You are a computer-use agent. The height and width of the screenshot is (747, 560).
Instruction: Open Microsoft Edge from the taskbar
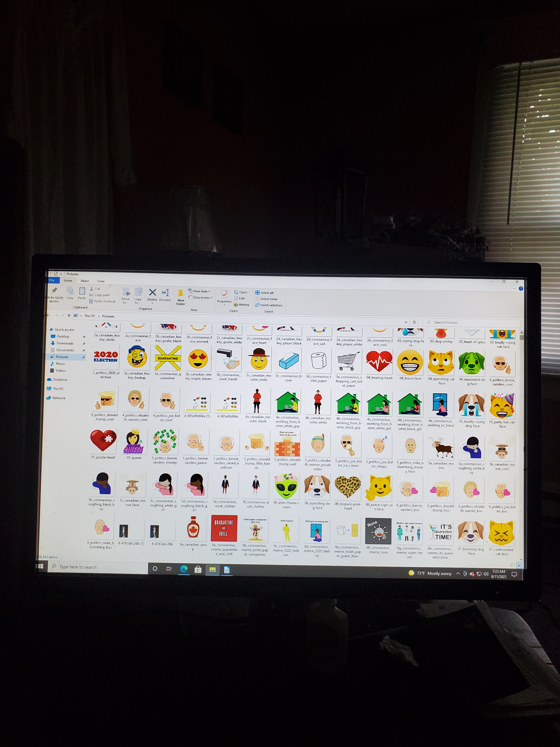point(184,569)
